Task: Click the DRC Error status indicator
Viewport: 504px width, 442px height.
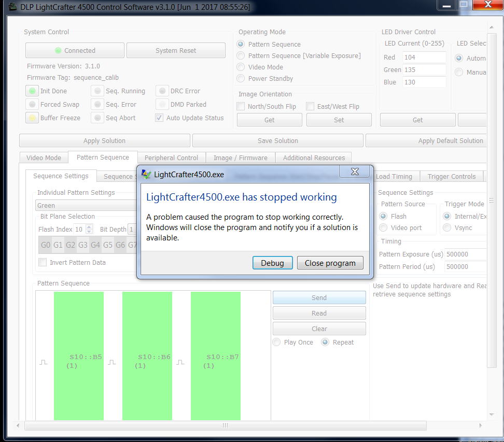Action: click(x=162, y=91)
